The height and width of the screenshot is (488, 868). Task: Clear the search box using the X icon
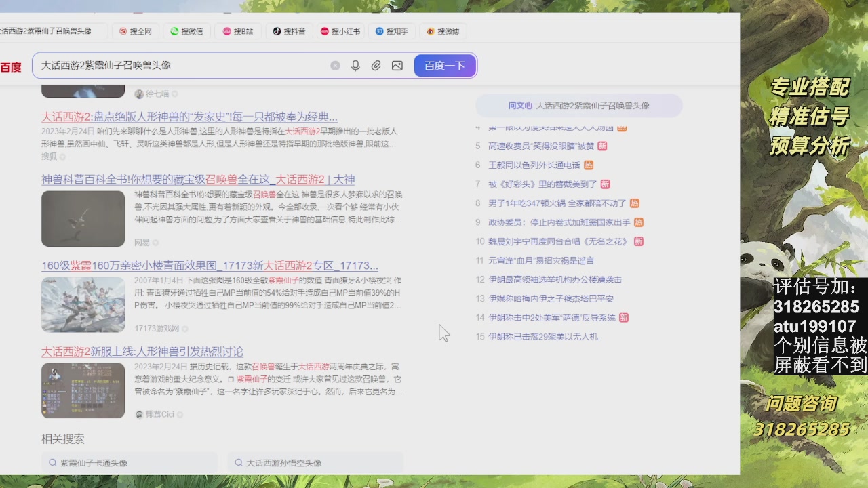pyautogui.click(x=334, y=65)
